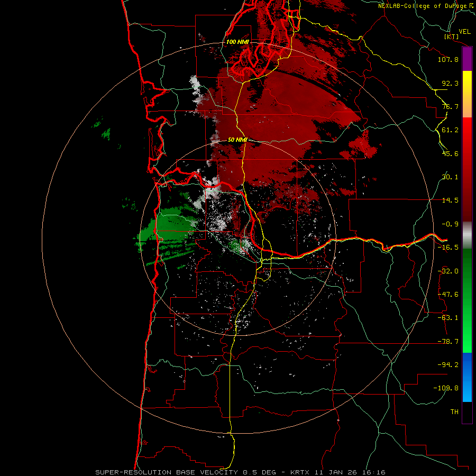
Task: Click the -32.0 legend value
Action: [x=448, y=271]
